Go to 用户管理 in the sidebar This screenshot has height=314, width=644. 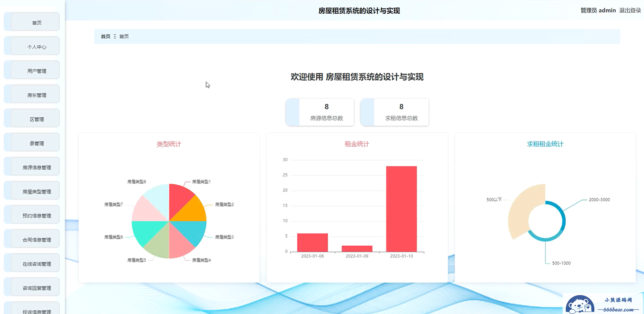[32, 70]
